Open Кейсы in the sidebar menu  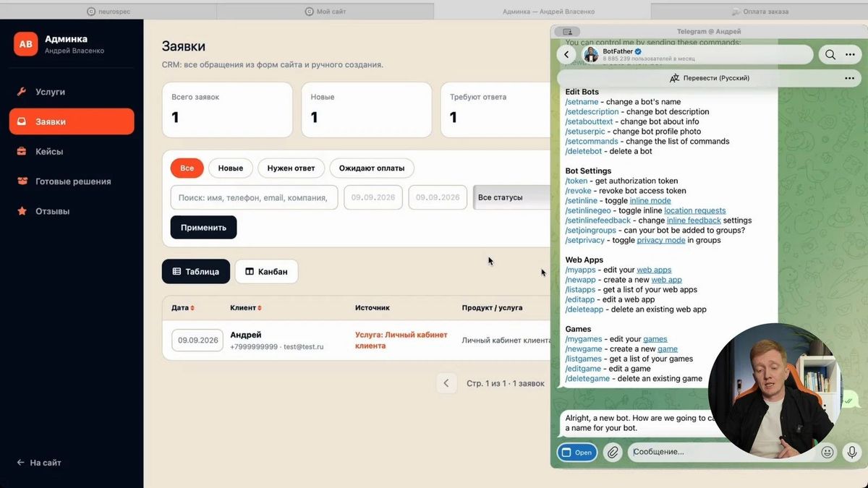[72, 152]
